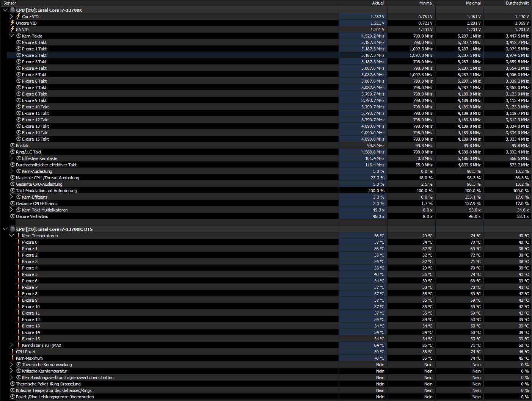Click the thermometer icon of P-core 5
532x401 pixels.
tap(19, 274)
